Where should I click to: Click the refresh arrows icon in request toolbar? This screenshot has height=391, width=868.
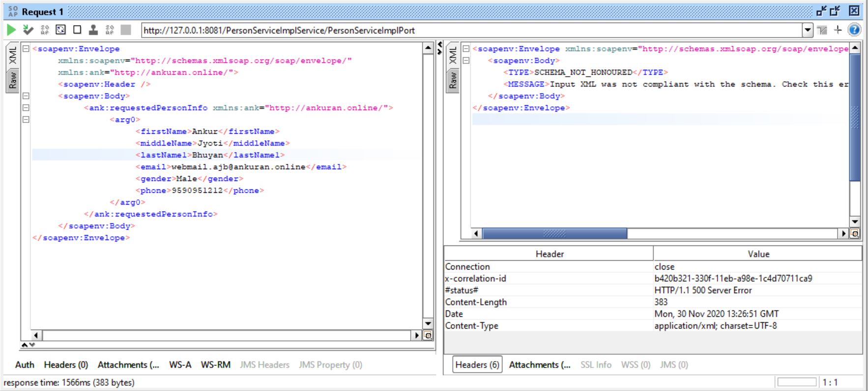pyautogui.click(x=60, y=30)
